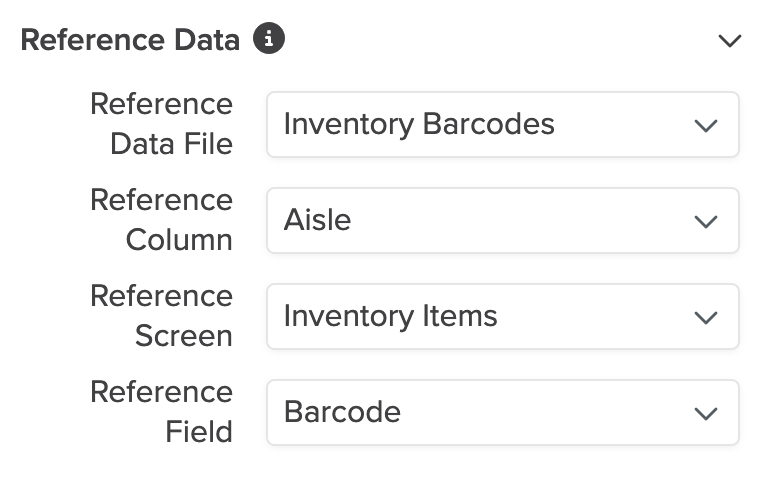Click empty space inside Reference Column box
The height and width of the screenshot is (490, 760).
click(520, 220)
